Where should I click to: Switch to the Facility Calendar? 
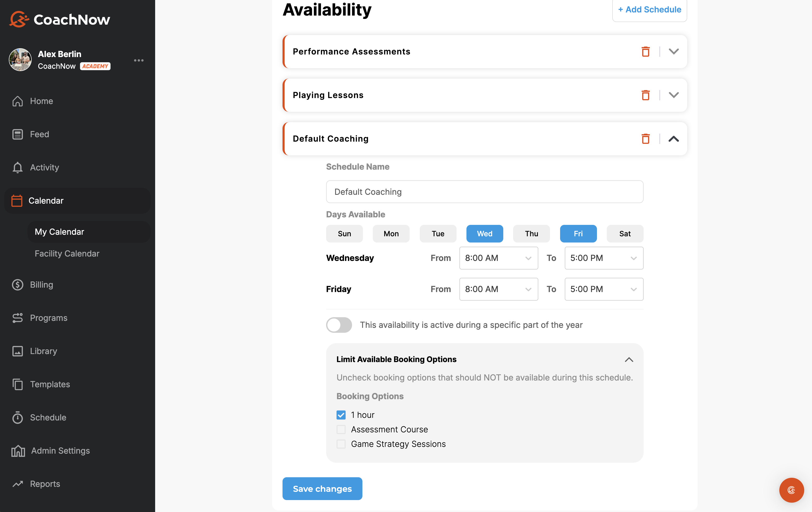click(x=67, y=253)
